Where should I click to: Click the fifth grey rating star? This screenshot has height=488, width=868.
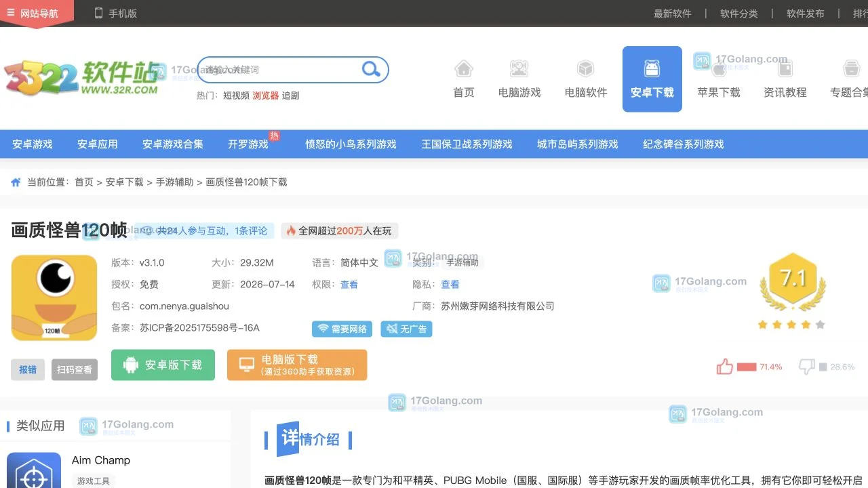820,325
